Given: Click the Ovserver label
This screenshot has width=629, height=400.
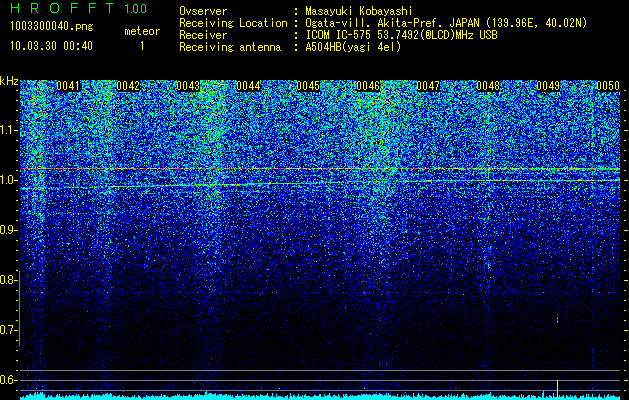Looking at the screenshot, I should (203, 11).
